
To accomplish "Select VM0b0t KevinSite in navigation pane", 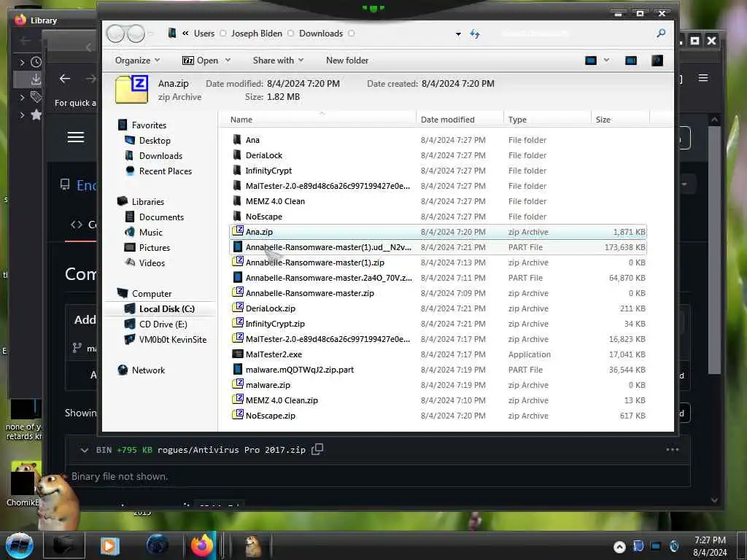I will coord(172,340).
